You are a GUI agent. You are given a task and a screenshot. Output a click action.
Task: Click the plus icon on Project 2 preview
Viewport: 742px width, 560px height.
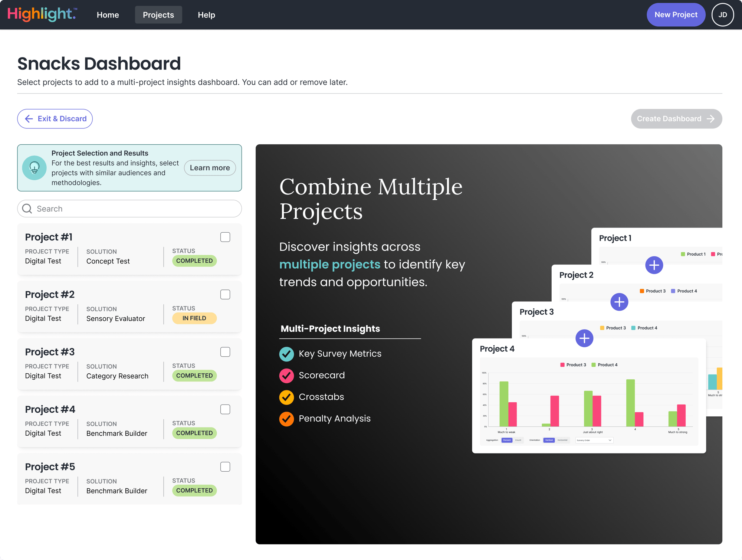[x=619, y=302]
